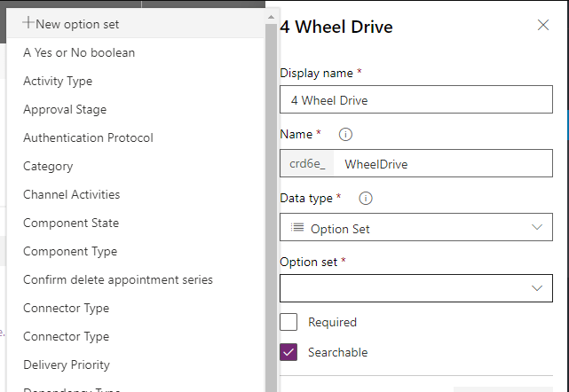Select Channel Activities entry
This screenshot has height=392, width=569.
72,194
